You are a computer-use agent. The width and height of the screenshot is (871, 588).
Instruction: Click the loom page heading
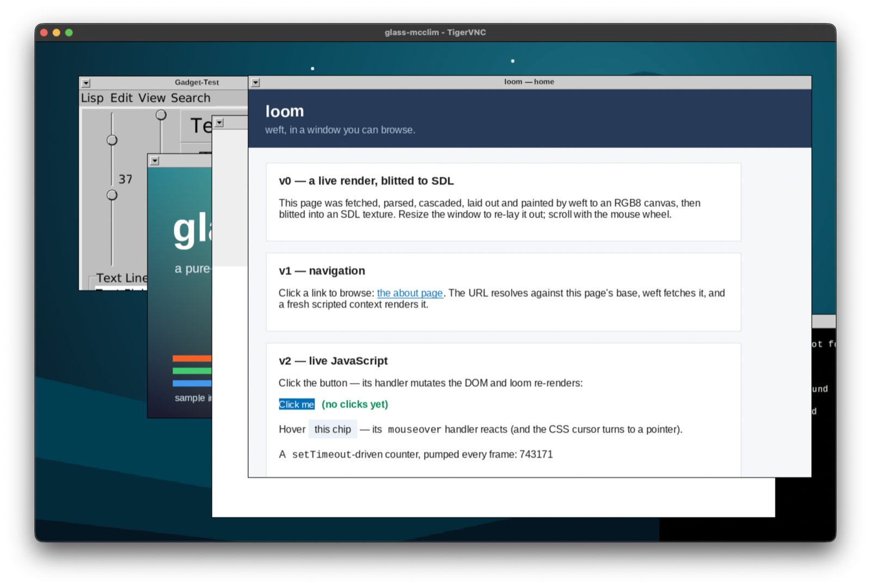[285, 111]
